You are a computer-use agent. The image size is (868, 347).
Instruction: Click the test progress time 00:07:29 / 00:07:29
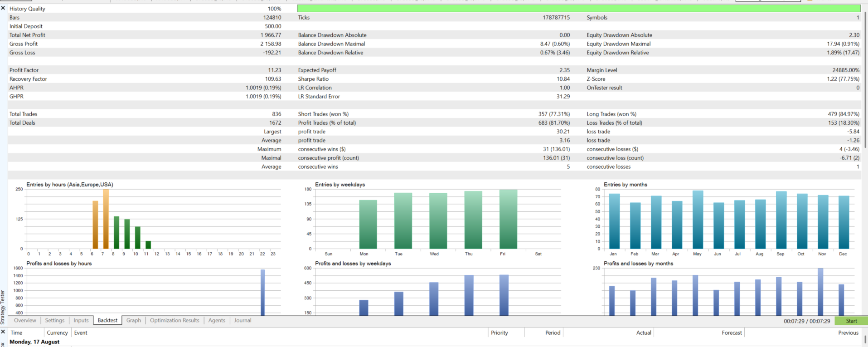pos(807,321)
